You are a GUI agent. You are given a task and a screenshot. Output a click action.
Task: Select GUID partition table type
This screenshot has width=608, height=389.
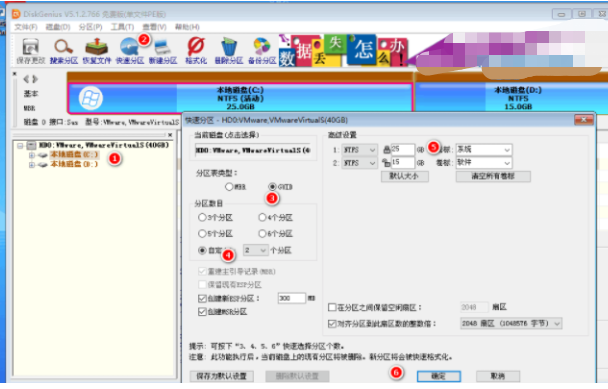tap(281, 187)
